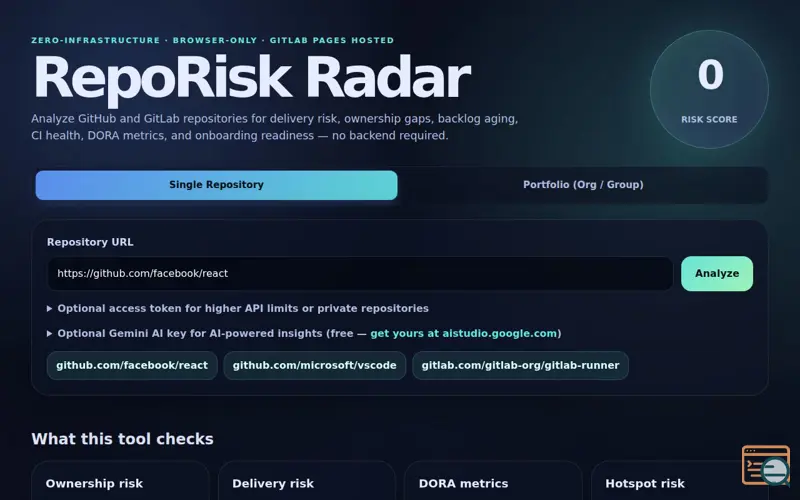Image resolution: width=800 pixels, height=500 pixels.
Task: Expand the optional Gemini AI key section
Action: tap(304, 334)
